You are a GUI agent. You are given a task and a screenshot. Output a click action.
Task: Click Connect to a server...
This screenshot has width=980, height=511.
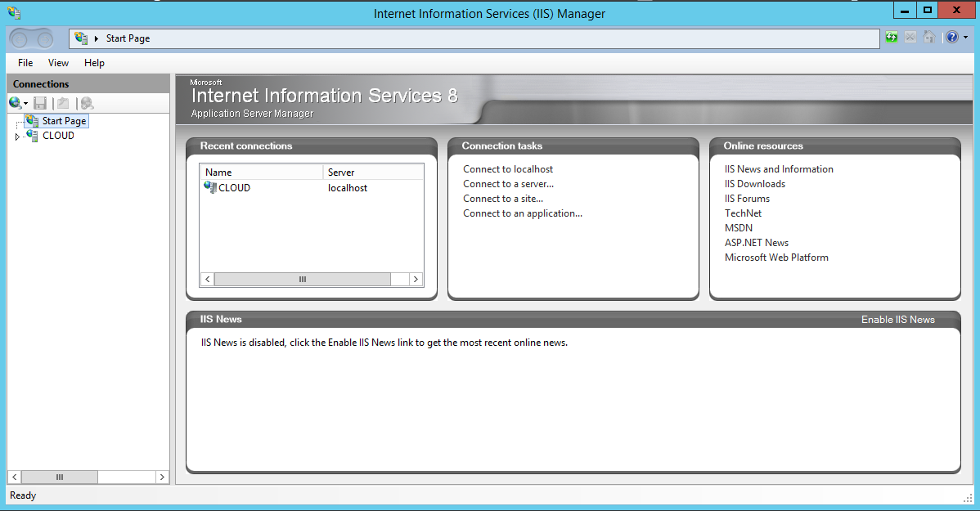pyautogui.click(x=509, y=184)
